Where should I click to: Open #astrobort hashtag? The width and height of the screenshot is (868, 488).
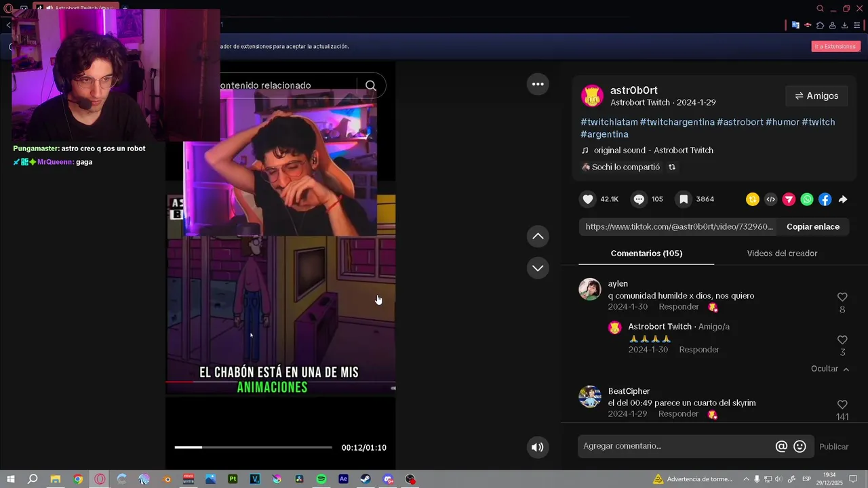click(740, 122)
